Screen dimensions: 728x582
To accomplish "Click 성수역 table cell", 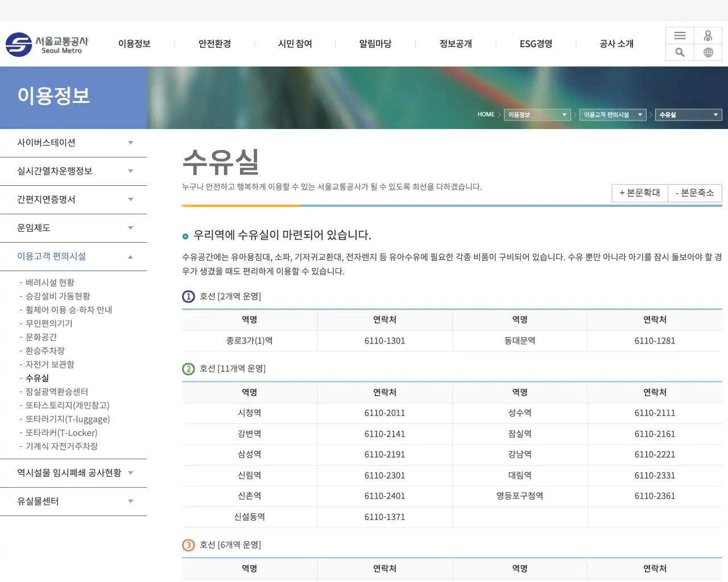I will (x=520, y=413).
